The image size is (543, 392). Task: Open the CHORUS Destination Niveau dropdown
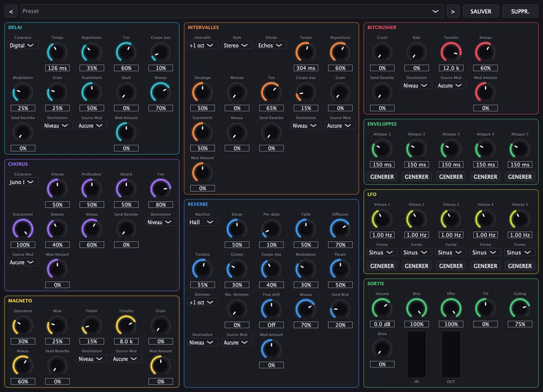[161, 222]
